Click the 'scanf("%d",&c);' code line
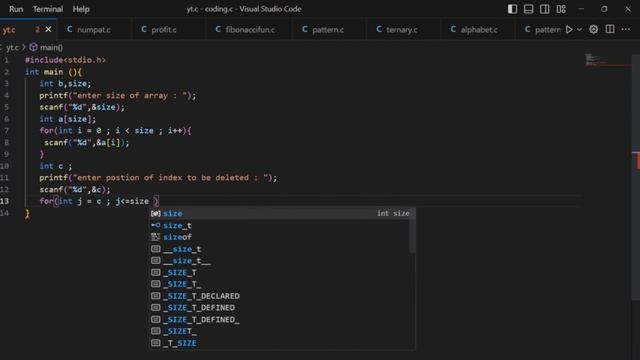Viewport: 640px width, 360px height. pyautogui.click(x=75, y=189)
